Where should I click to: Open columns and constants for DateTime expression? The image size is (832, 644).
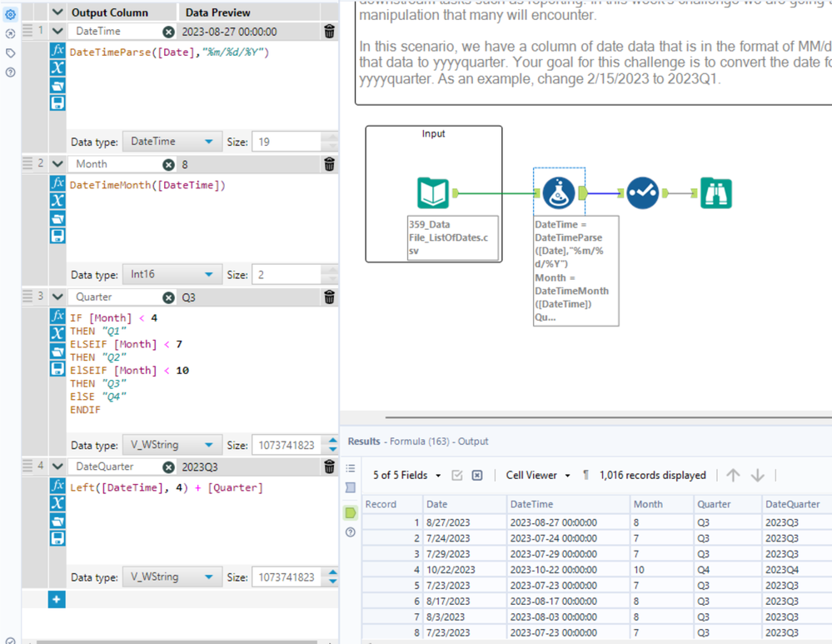57,67
